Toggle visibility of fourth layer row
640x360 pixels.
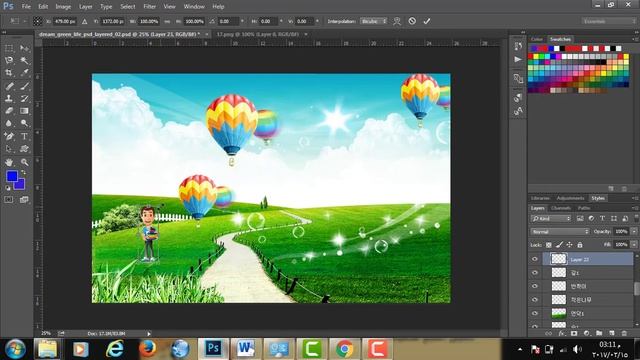[535, 300]
